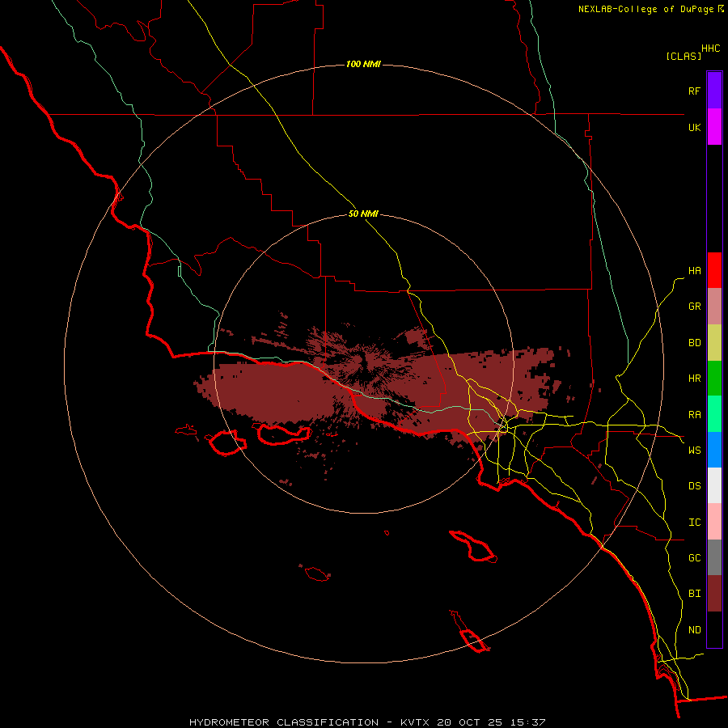
Task: Click the HHC product label
Action: click(711, 49)
